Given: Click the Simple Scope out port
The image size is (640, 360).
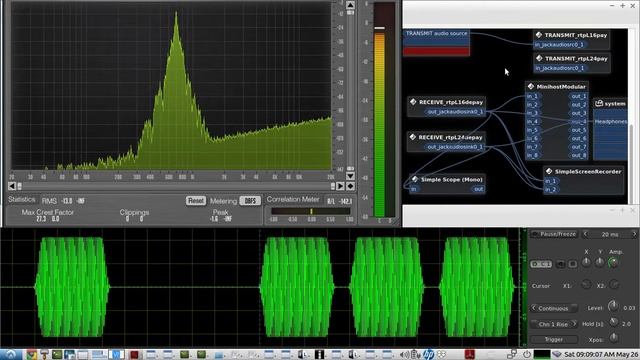Looking at the screenshot, I should point(478,189).
